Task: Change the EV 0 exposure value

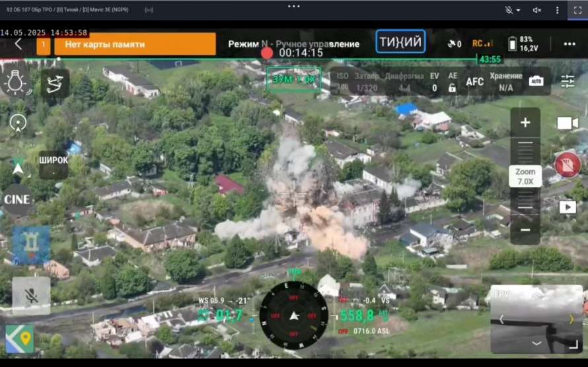Action: click(434, 82)
